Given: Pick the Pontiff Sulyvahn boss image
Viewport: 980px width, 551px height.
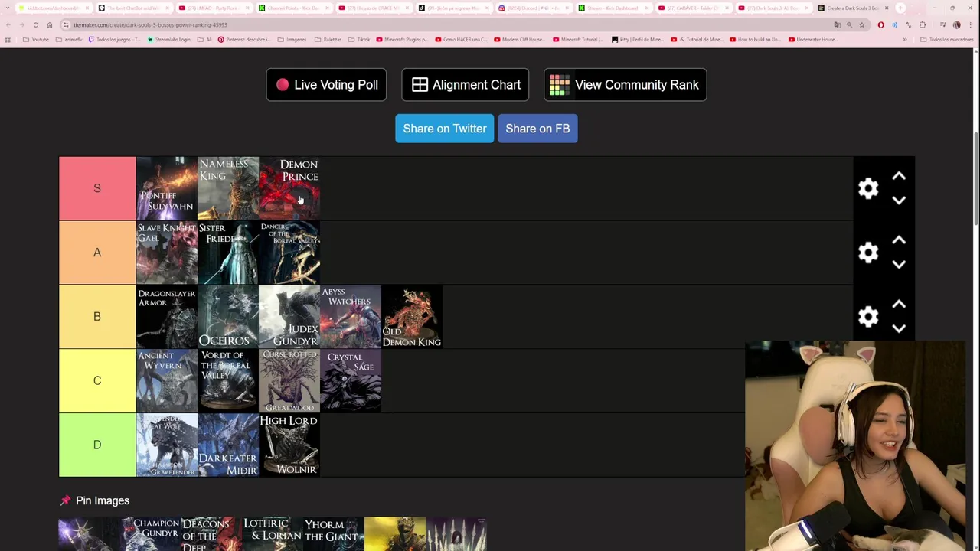Looking at the screenshot, I should point(167,188).
